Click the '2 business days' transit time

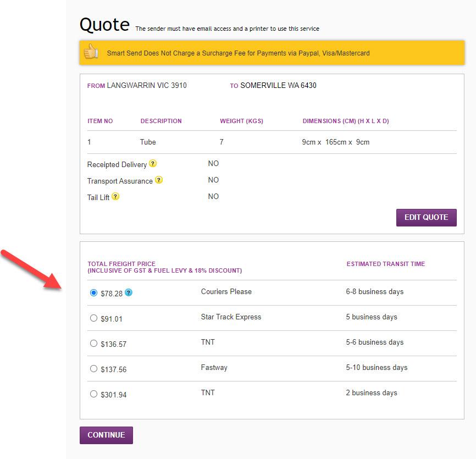coord(372,393)
